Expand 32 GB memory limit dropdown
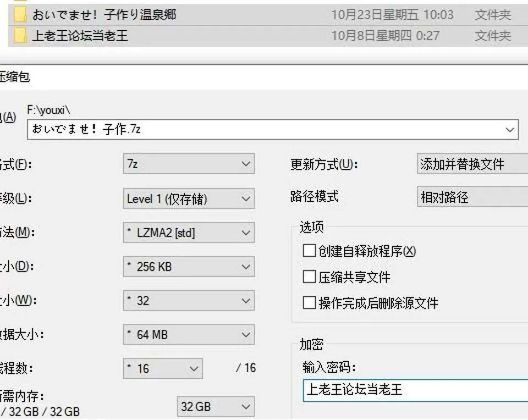 click(x=216, y=407)
